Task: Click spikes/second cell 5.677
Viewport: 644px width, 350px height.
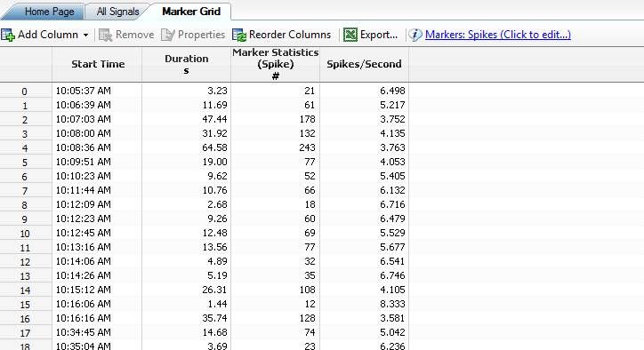Action: [392, 247]
